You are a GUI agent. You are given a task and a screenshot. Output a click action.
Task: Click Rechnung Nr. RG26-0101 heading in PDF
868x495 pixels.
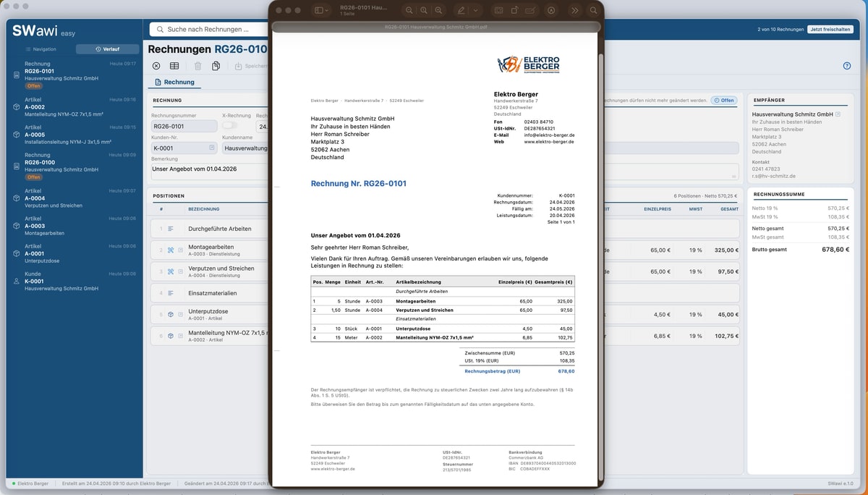tap(358, 184)
